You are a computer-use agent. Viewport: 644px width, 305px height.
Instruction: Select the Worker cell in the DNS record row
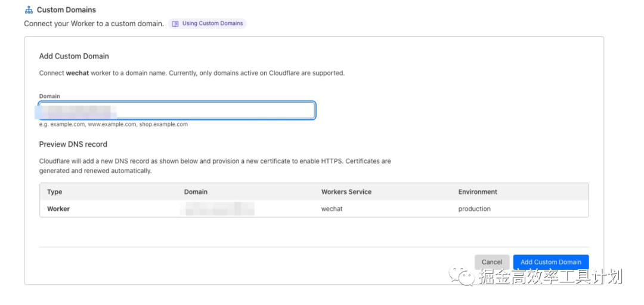click(x=58, y=209)
